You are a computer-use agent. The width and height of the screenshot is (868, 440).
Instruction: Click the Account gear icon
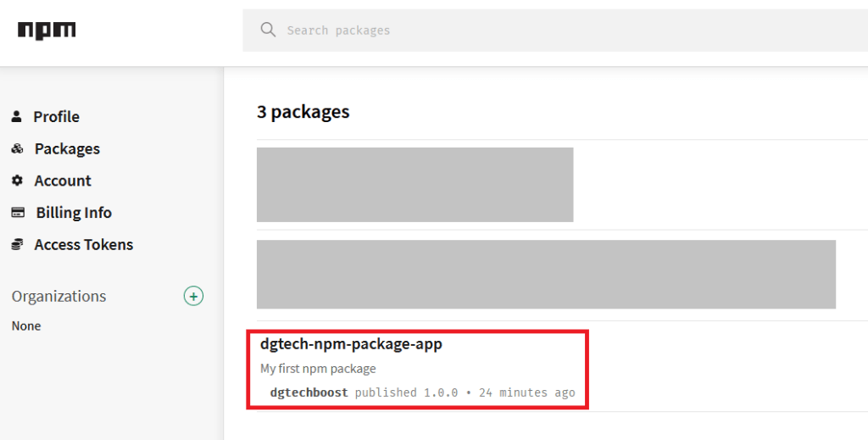click(x=17, y=181)
